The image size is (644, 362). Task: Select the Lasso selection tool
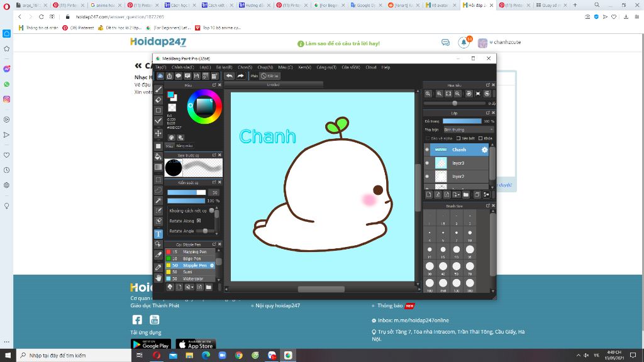pos(158,190)
